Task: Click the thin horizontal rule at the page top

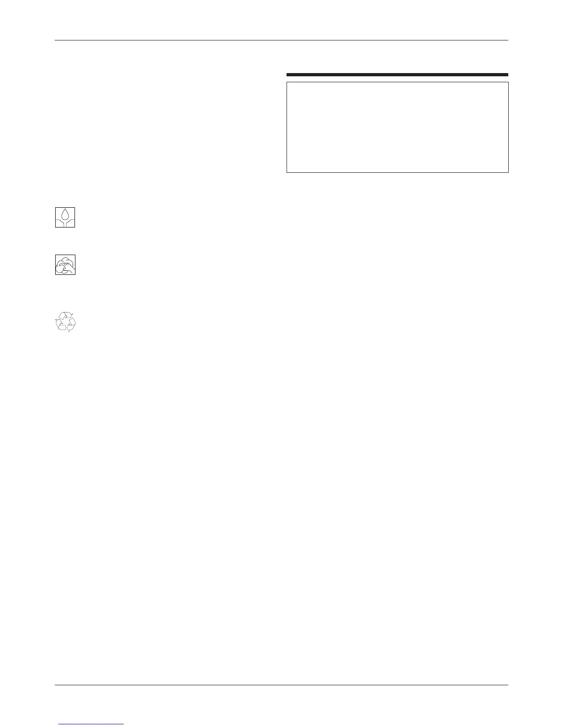Action: 281,40
